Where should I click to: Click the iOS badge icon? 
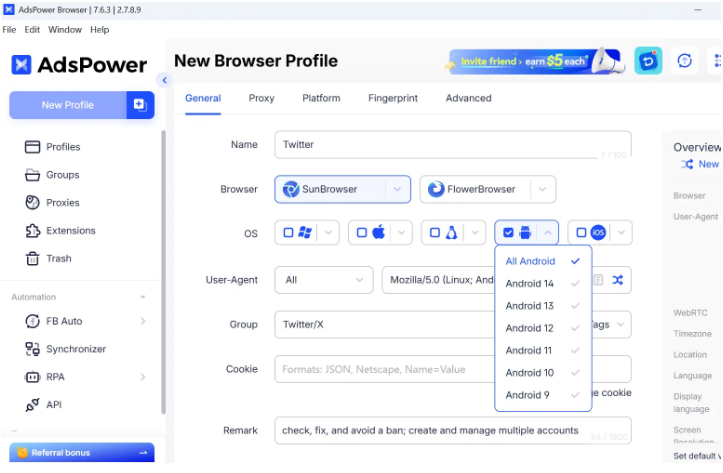pyautogui.click(x=598, y=233)
